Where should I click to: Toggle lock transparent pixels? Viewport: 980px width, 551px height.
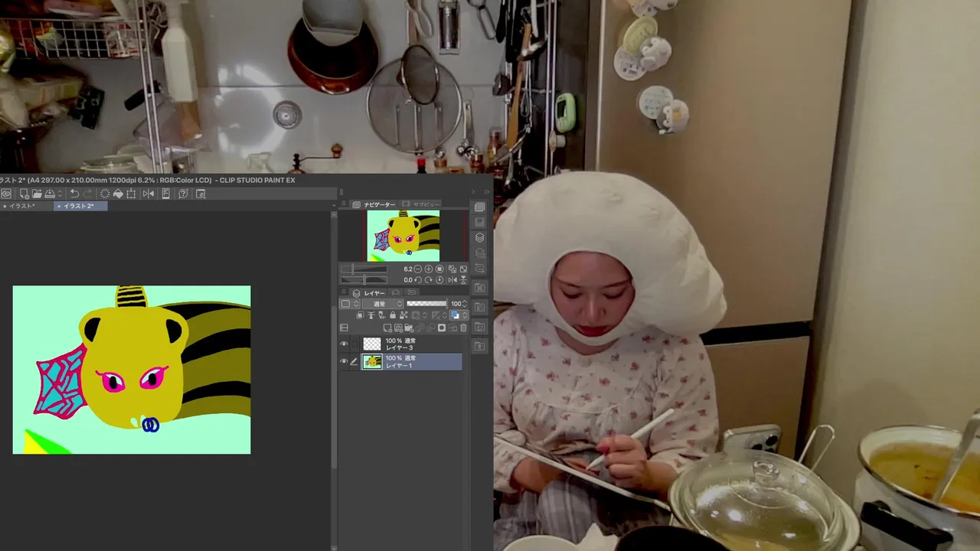click(x=403, y=315)
